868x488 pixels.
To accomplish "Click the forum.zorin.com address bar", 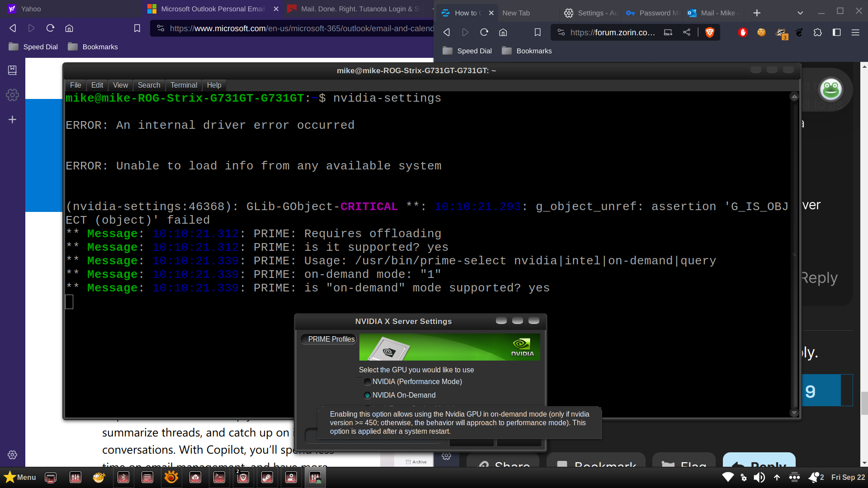I will pos(613,33).
